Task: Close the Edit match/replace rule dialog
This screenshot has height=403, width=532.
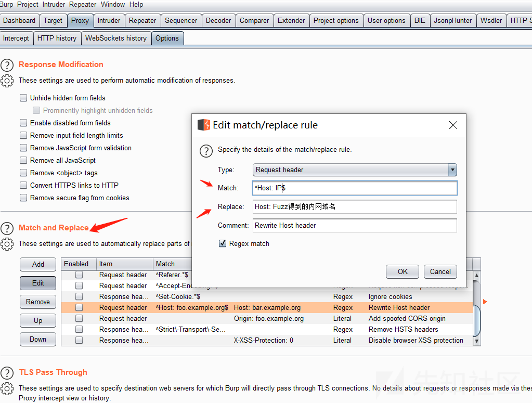Action: click(x=453, y=125)
